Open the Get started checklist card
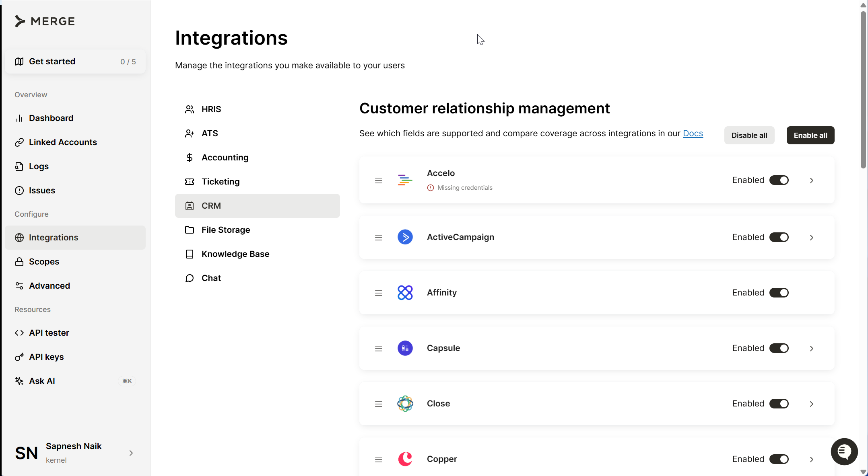This screenshot has width=868, height=476. tap(75, 62)
